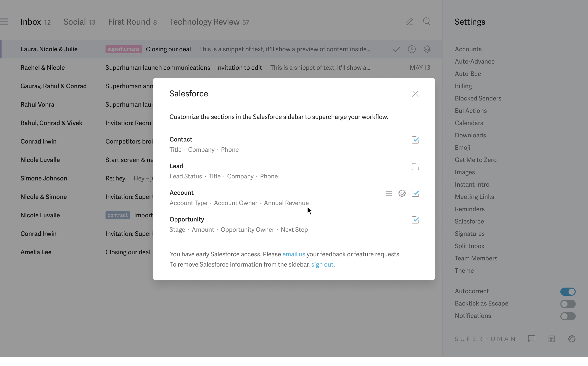Click the Opportunity section title

pyautogui.click(x=187, y=219)
